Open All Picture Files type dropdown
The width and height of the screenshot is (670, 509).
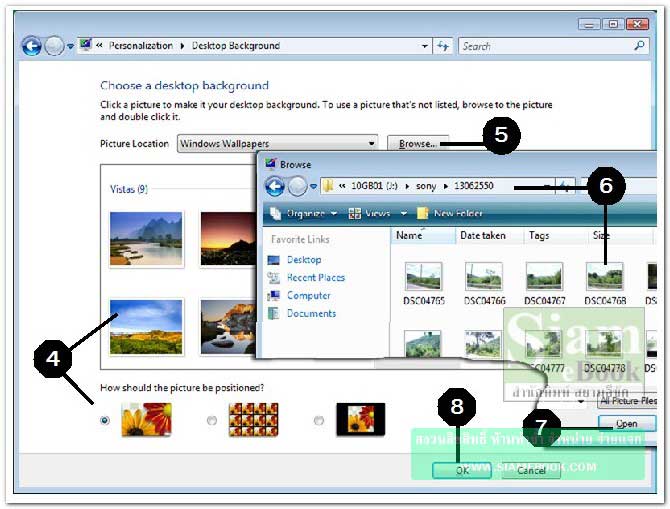(x=628, y=401)
